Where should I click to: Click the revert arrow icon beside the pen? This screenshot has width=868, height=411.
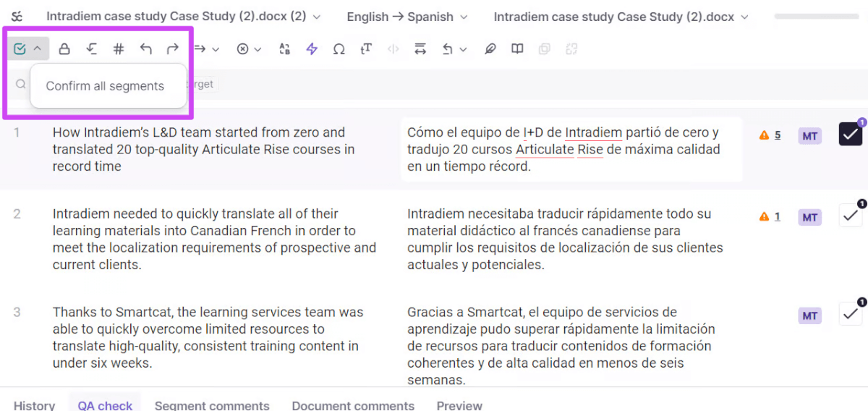click(x=448, y=49)
